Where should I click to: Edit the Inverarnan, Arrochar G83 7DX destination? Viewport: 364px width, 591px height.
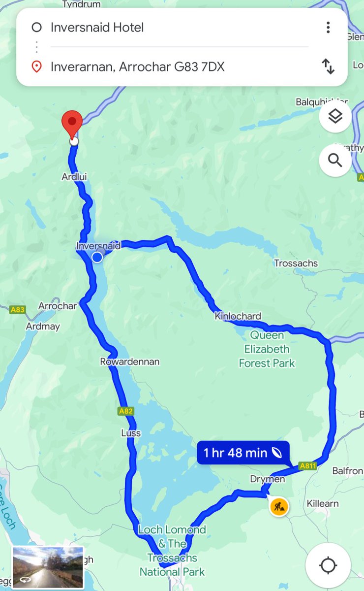(180, 66)
